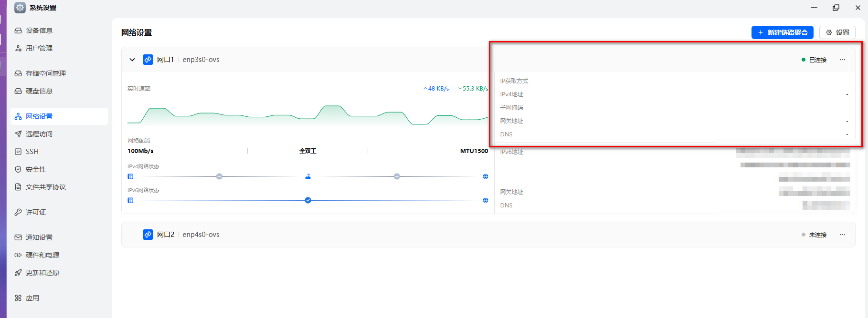This screenshot has width=868, height=318.
Task: Go to 存储空间管理 section
Action: (x=59, y=73)
